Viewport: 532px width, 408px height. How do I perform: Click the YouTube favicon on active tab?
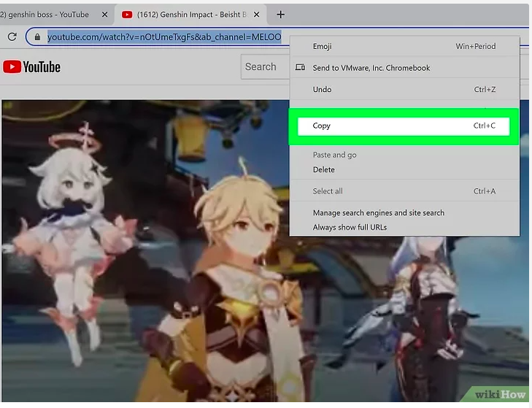(x=127, y=15)
